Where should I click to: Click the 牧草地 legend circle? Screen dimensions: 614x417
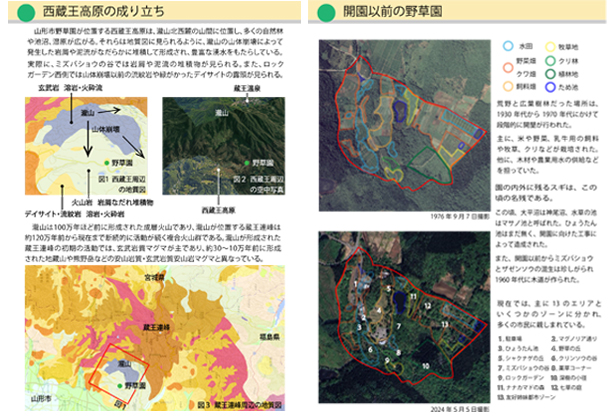[x=551, y=46]
